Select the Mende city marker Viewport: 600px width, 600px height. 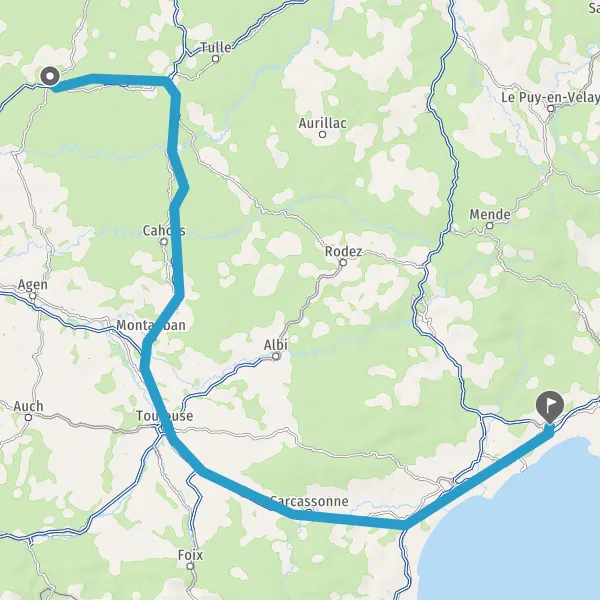(x=489, y=226)
